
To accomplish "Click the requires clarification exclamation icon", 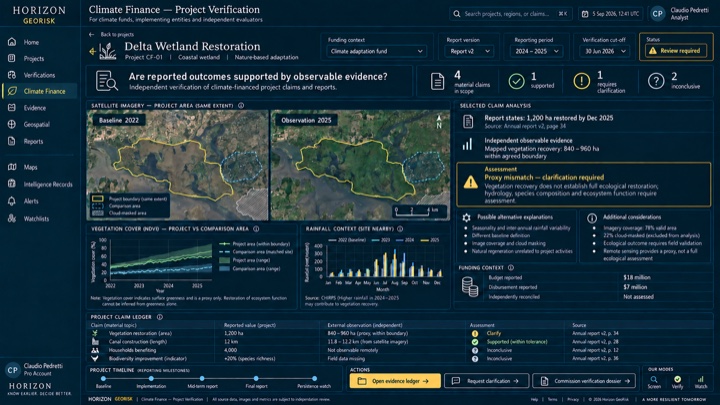I will (582, 81).
